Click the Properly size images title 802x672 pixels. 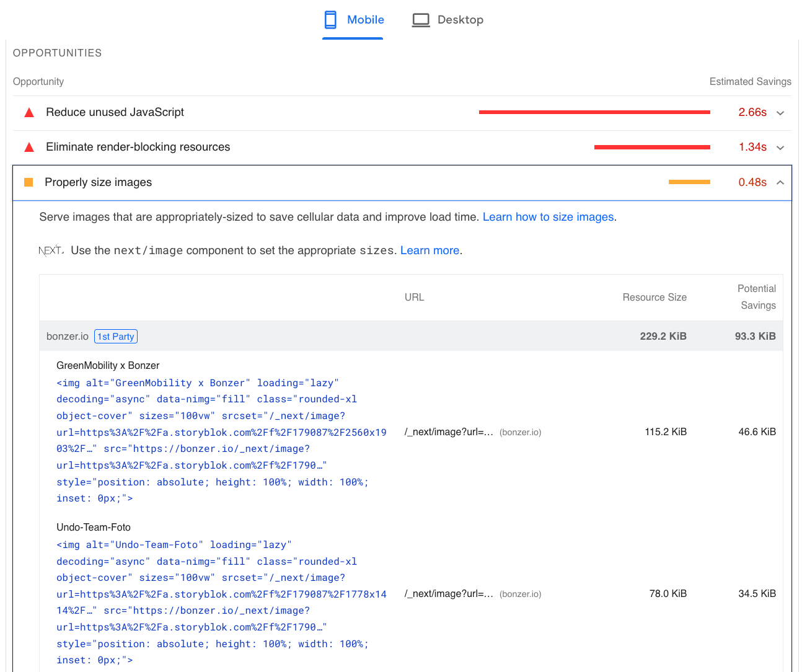tap(98, 182)
